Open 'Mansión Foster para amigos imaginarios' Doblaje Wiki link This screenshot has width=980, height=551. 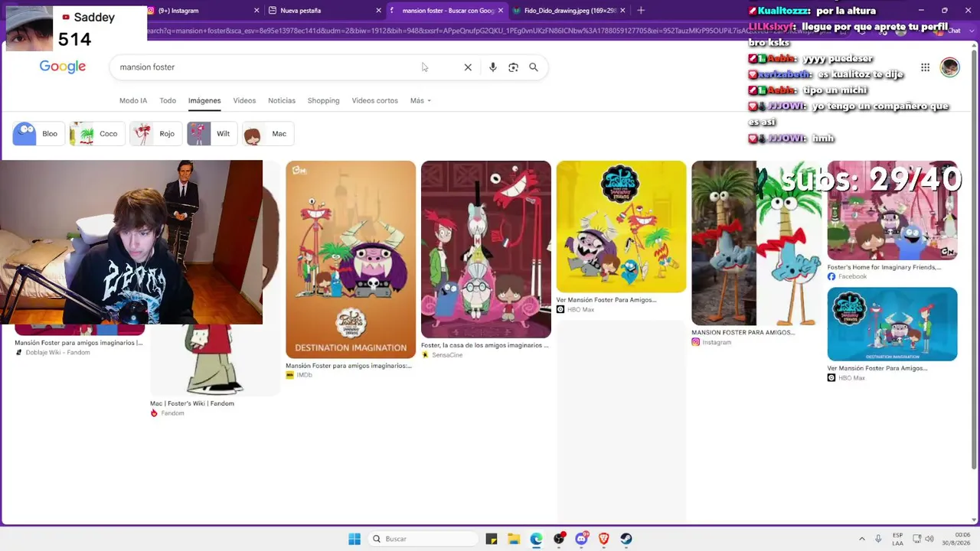pyautogui.click(x=79, y=343)
